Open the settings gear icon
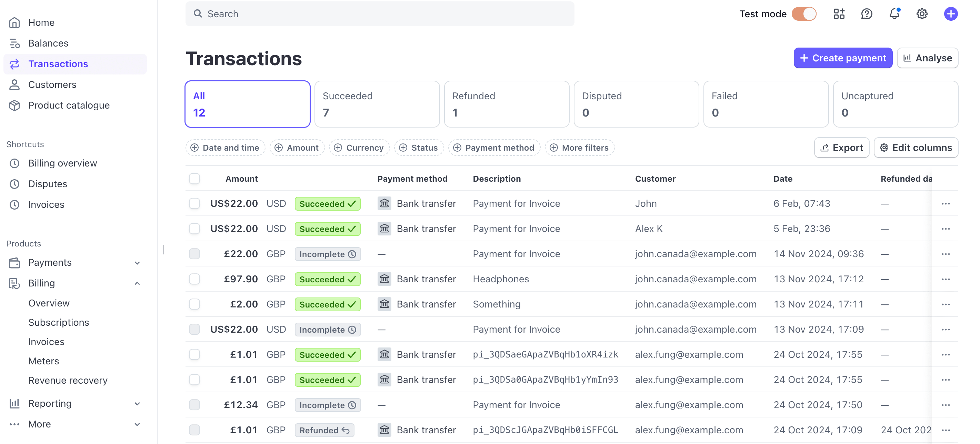 tap(922, 14)
